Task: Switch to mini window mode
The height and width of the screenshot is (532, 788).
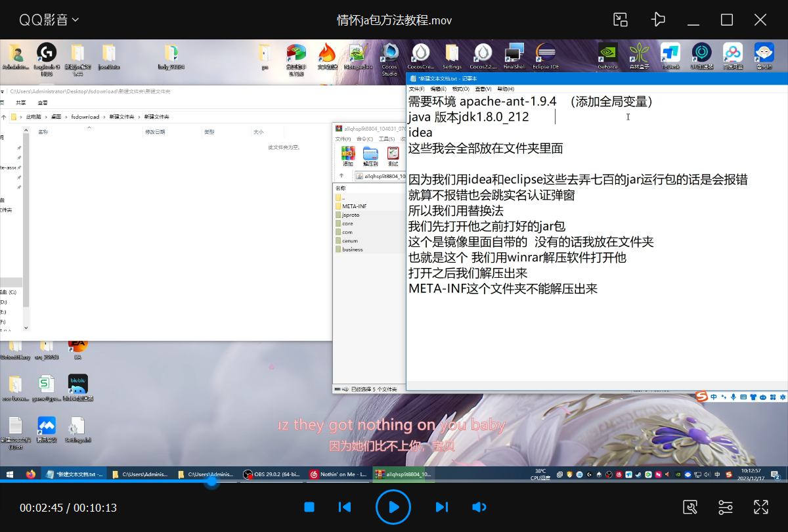Action: click(x=621, y=20)
